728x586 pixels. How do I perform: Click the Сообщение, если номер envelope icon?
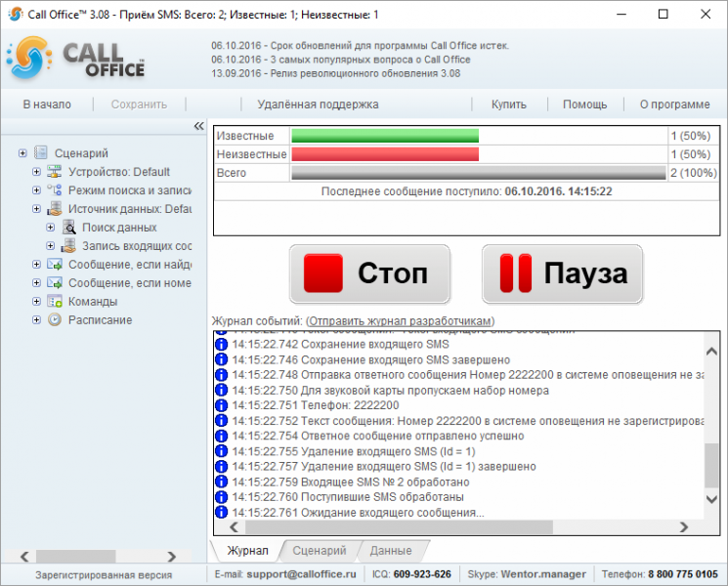(x=55, y=283)
